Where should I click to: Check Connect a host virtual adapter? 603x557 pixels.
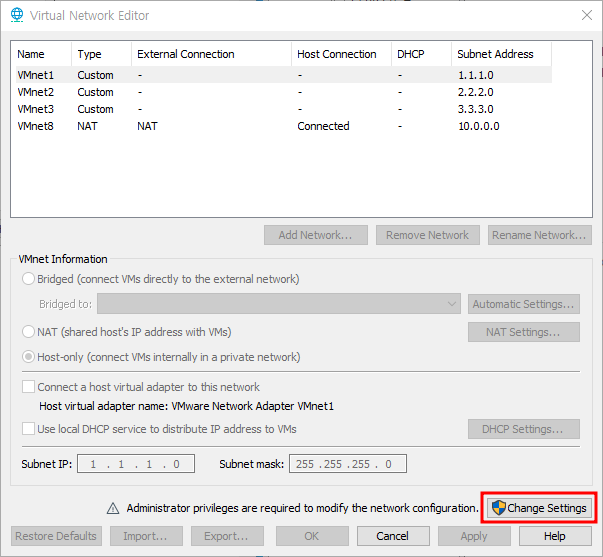28,387
